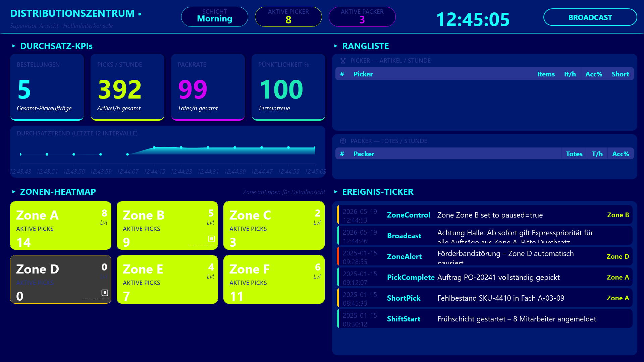The width and height of the screenshot is (644, 362).
Task: Click the 12:44:39 point on trend chart
Action: 235,147
